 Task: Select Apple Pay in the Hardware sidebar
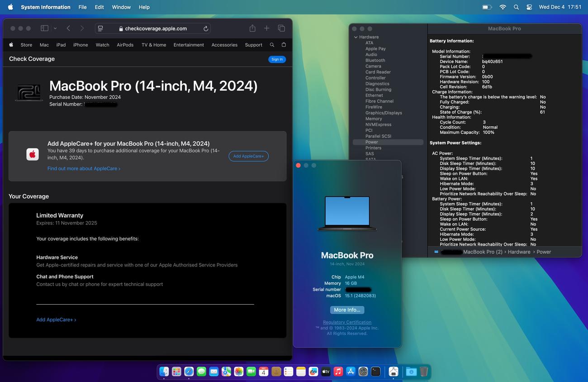(375, 49)
